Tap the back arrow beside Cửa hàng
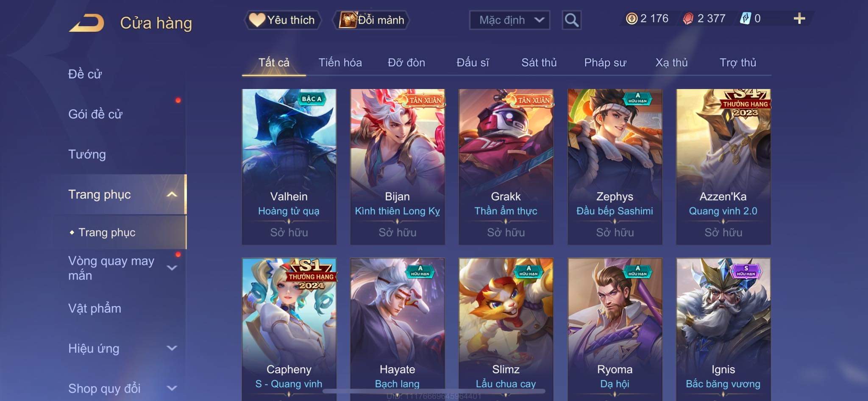Screen dimensions: 868x401 (87, 23)
